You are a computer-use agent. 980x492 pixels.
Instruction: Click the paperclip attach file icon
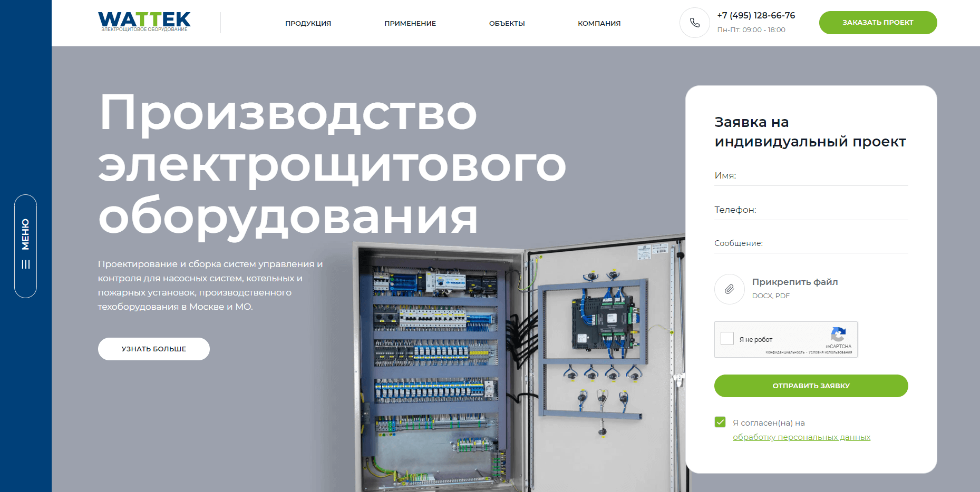click(x=730, y=289)
